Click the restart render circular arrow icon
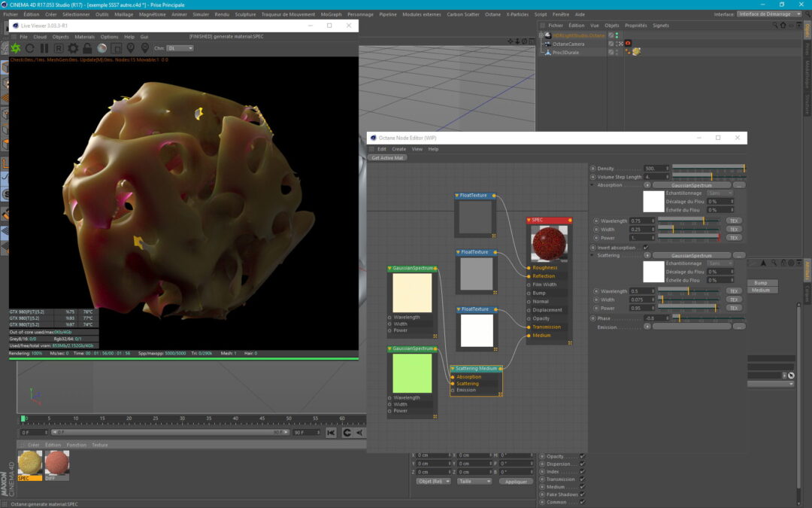Viewport: 812px width, 508px height. pyautogui.click(x=30, y=48)
